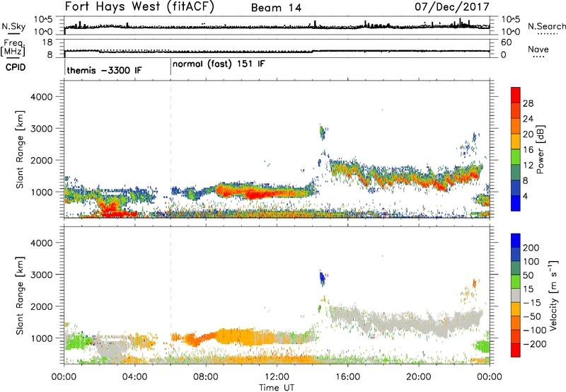Click the 'N.Search' legend label
Viewport: 566px width, 392px height.
(x=546, y=26)
